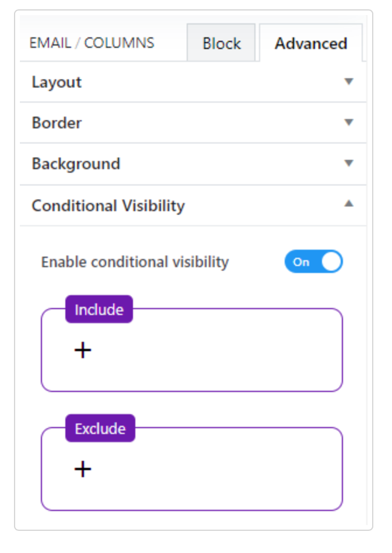Click the Conditional Visibility heading text
The width and height of the screenshot is (392, 553).
[108, 206]
